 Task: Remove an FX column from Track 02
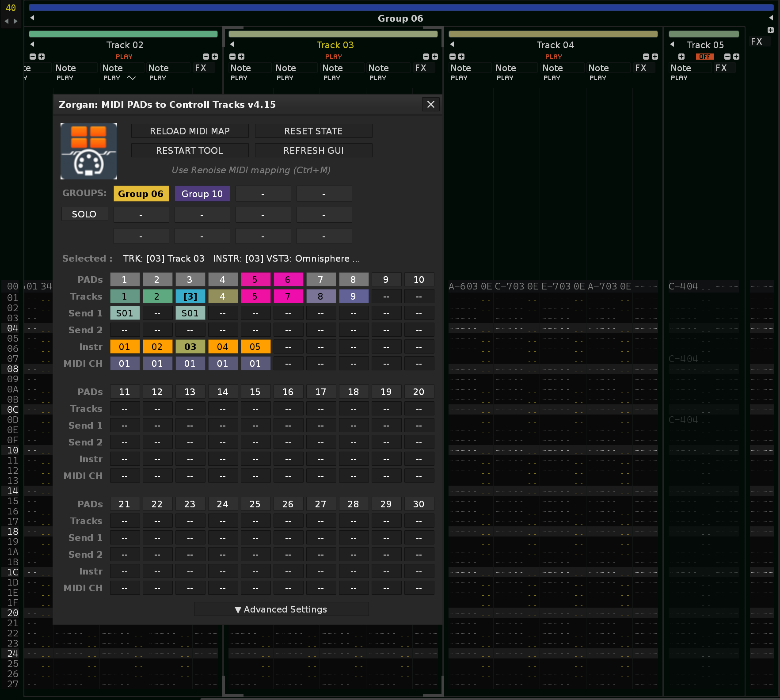coord(206,57)
